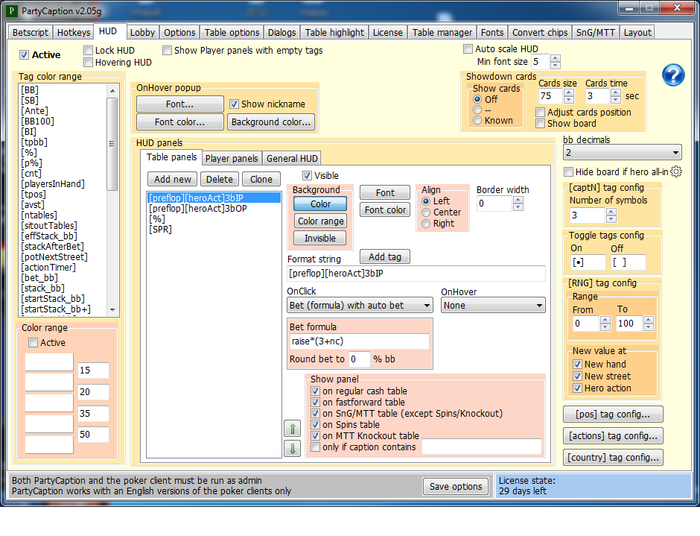The height and width of the screenshot is (536, 700).
Task: Increase Number of symbols stepper
Action: tap(611, 212)
